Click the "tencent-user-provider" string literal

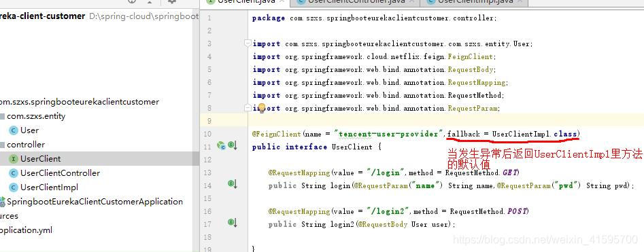[389, 134]
